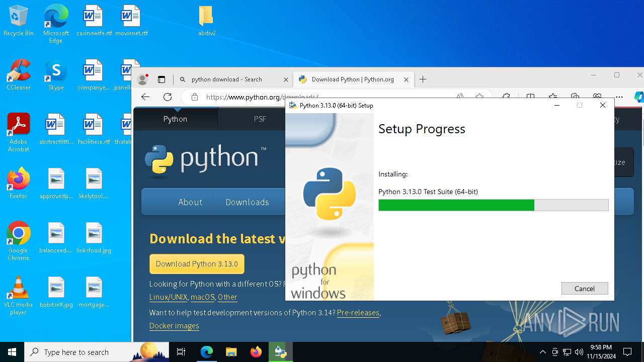Viewport: 644px width, 362px height.
Task: Click Edge icon in the taskbar
Action: (x=207, y=352)
